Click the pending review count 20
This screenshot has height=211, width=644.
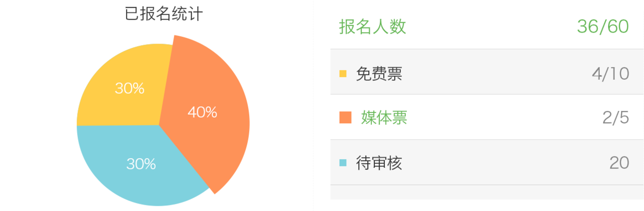click(619, 163)
